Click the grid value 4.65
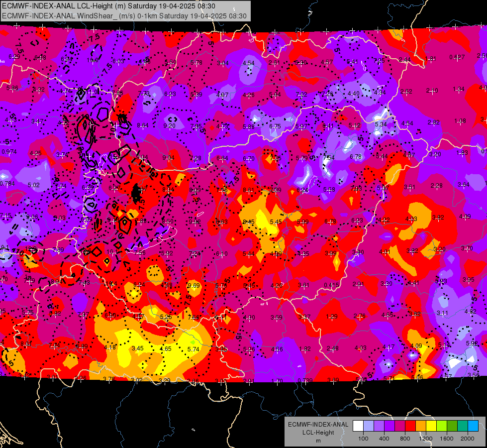Viewport: 487px width, 448px height. pos(166,349)
